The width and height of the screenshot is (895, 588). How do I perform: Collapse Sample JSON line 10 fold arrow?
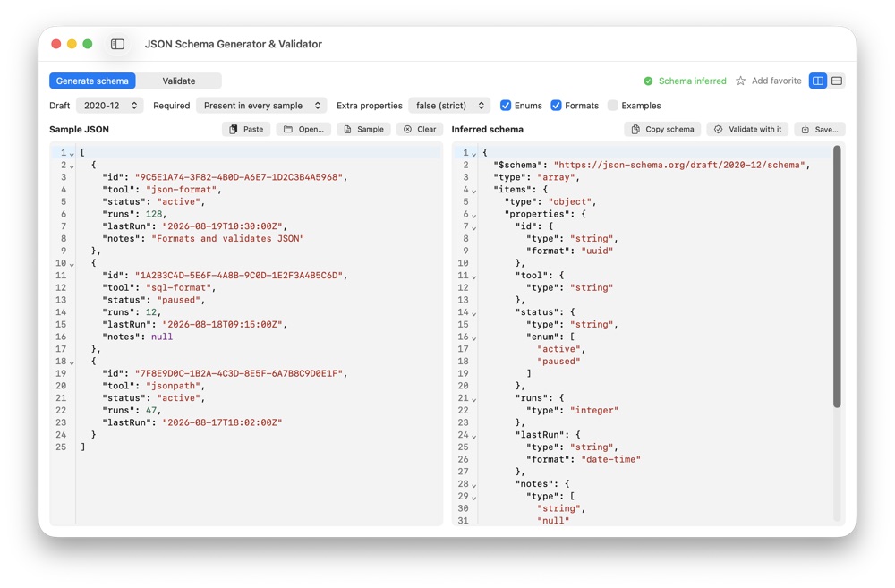tap(72, 264)
